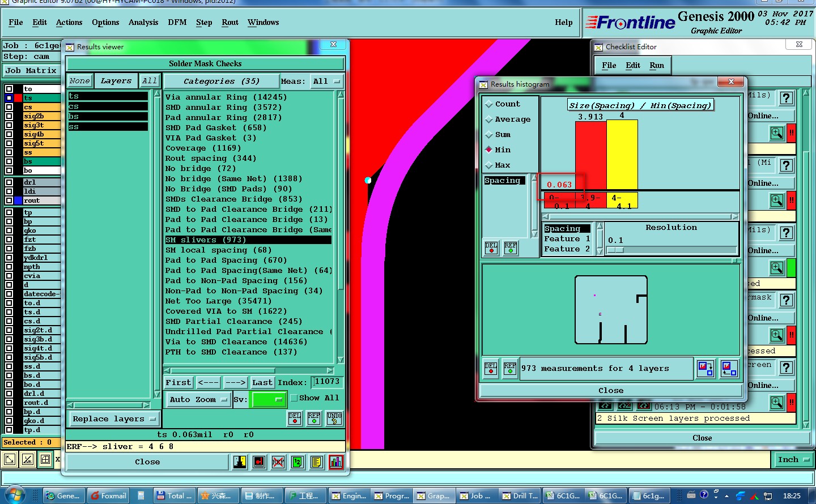Image resolution: width=816 pixels, height=504 pixels.
Task: Click crossed-out ERF icon in Results viewer
Action: coord(278,462)
